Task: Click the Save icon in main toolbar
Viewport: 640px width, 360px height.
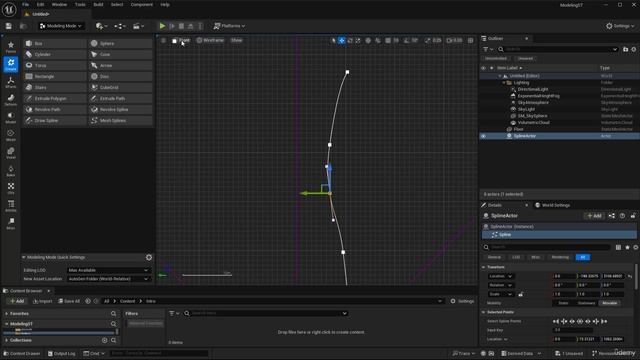Action: [9, 26]
